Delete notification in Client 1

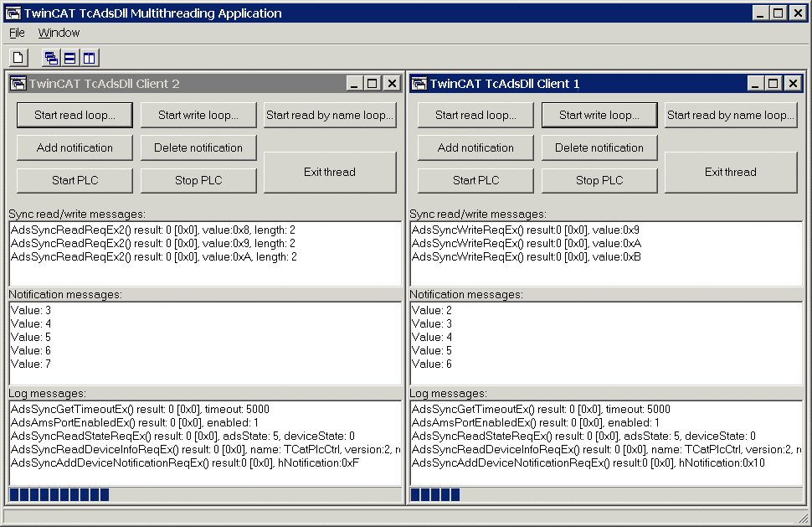tap(599, 147)
